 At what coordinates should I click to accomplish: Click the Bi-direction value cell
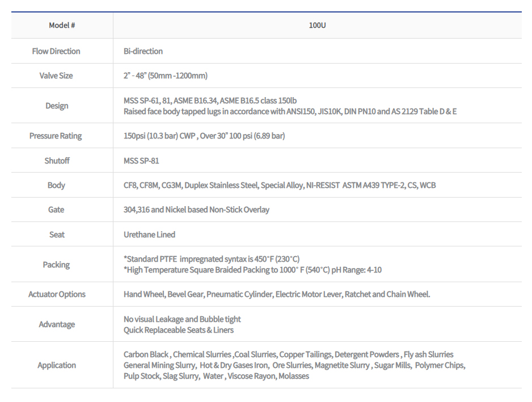[142, 51]
